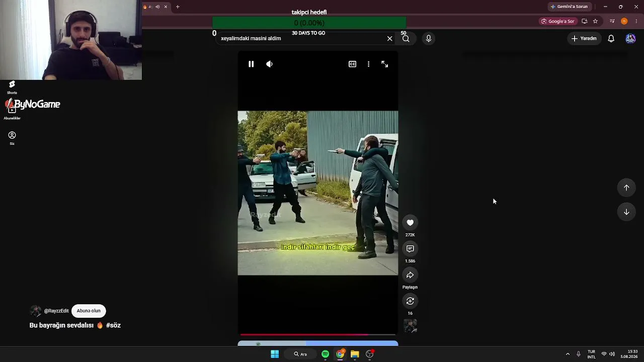
Task: Click the 'Bu bayrağın sevdalısı' video title
Action: (61, 325)
